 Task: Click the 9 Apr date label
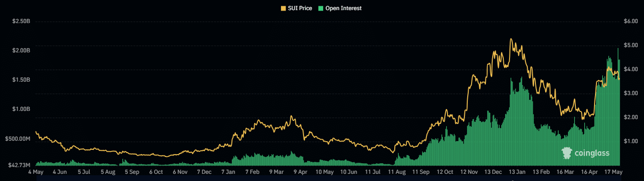[300, 171]
